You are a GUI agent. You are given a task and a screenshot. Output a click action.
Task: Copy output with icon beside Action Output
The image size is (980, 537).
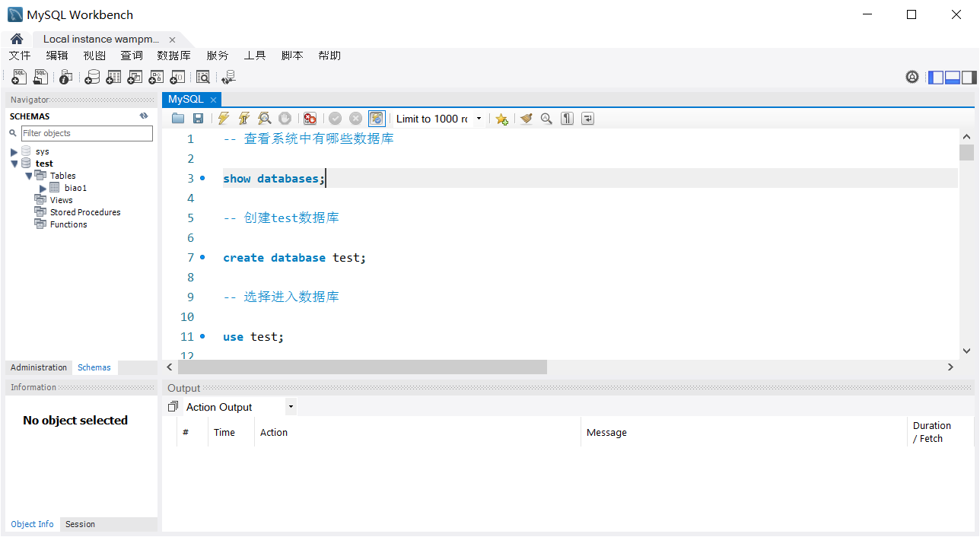pyautogui.click(x=173, y=407)
